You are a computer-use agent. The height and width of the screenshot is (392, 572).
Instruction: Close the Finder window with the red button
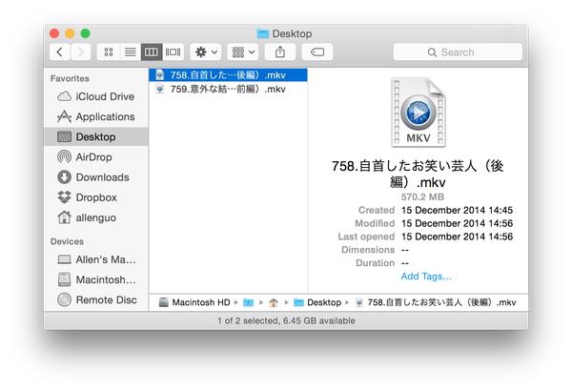tap(54, 33)
